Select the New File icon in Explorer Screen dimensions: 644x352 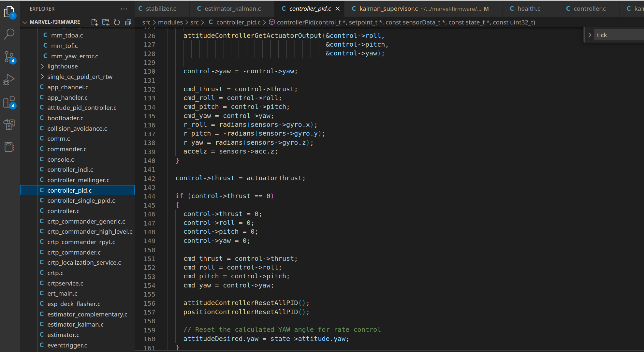click(x=94, y=22)
